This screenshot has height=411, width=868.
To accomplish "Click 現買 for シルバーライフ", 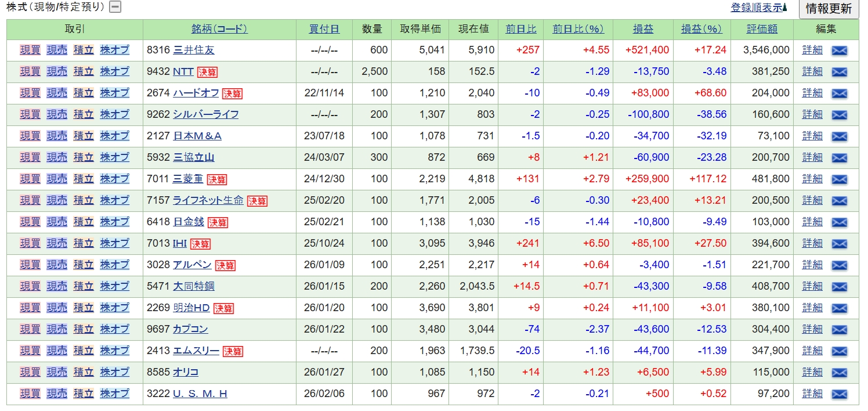I will pyautogui.click(x=30, y=114).
